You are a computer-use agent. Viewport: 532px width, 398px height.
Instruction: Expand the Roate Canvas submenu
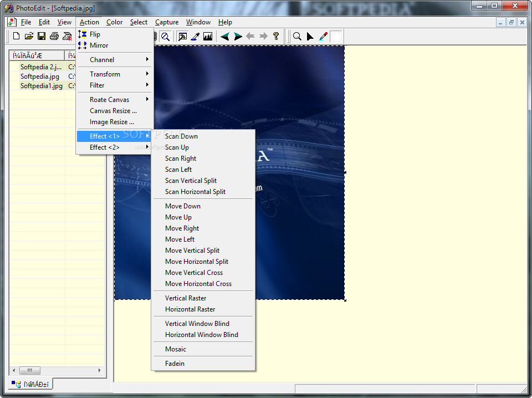tap(114, 99)
